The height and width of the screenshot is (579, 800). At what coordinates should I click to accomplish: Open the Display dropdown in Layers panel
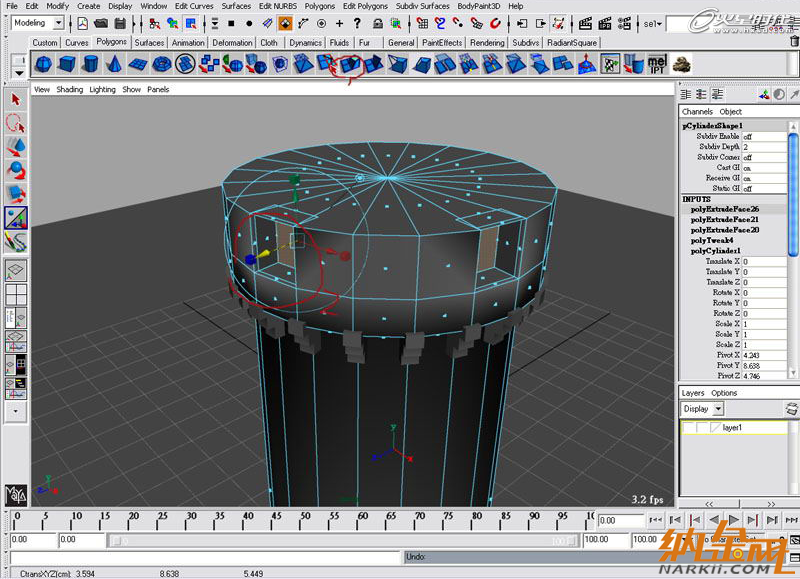(x=700, y=408)
